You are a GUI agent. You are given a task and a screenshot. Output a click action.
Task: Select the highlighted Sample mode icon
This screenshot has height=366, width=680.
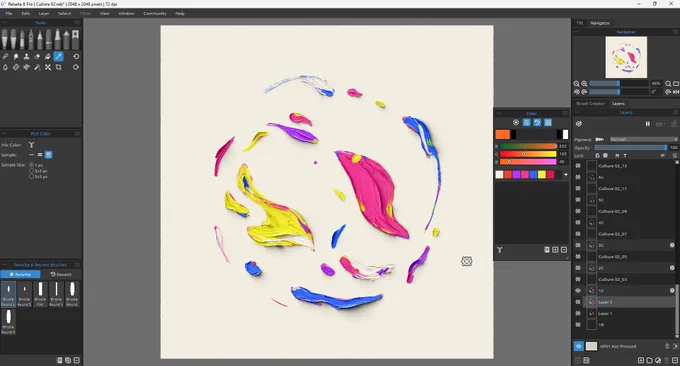point(49,154)
